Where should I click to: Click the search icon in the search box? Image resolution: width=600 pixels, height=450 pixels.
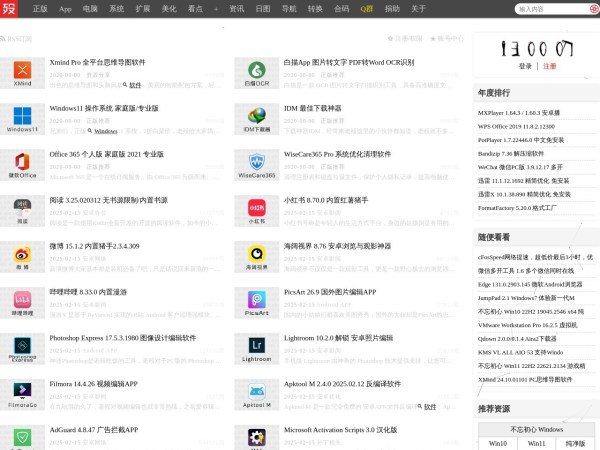click(594, 9)
